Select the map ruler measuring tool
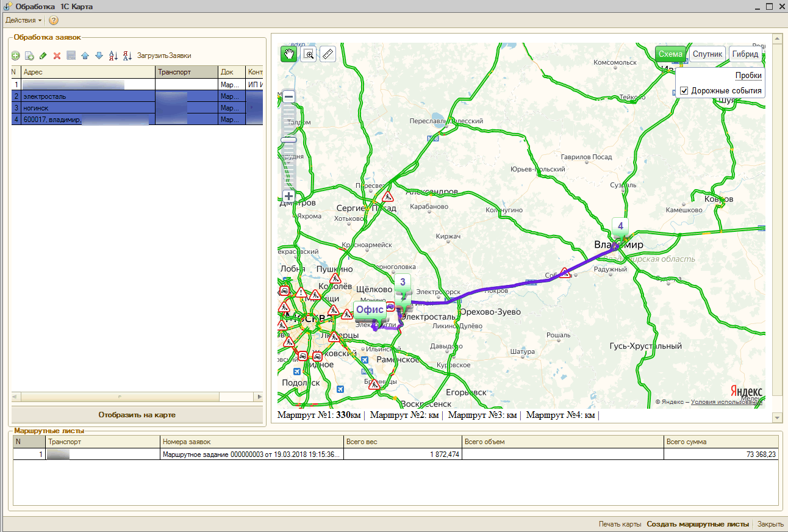The height and width of the screenshot is (532, 788). (x=328, y=54)
